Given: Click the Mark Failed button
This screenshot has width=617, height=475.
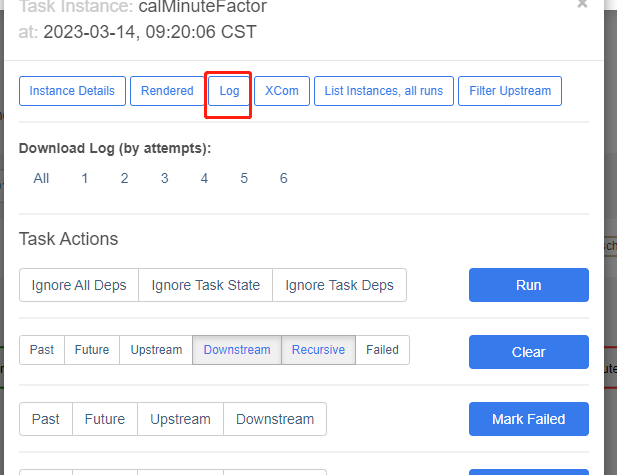Looking at the screenshot, I should [528, 419].
